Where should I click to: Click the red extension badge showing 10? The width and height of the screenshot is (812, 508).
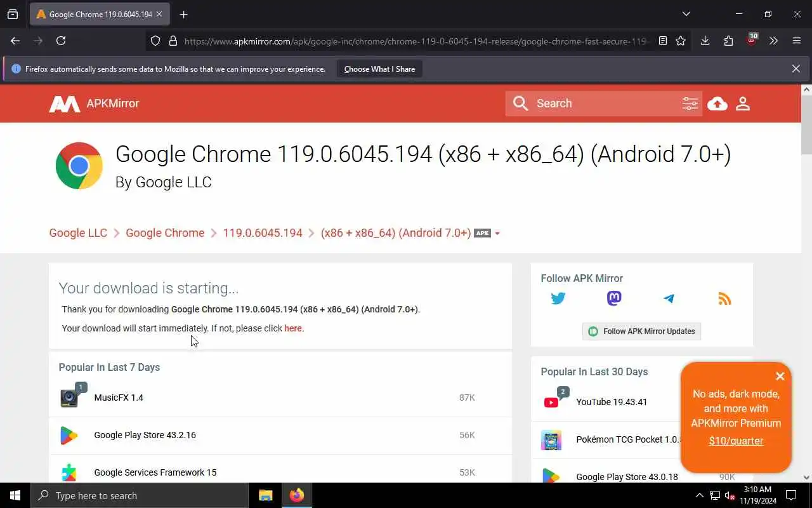[752, 40]
